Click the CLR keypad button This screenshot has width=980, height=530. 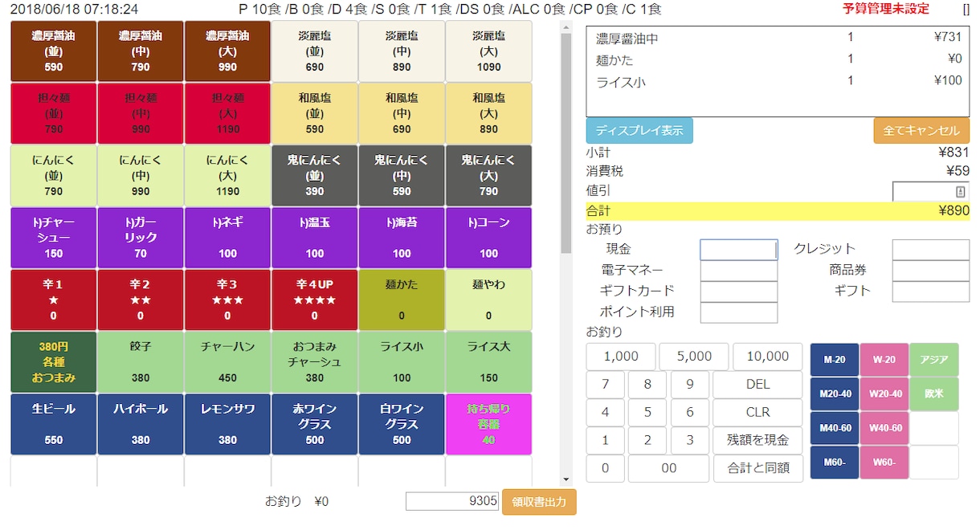pyautogui.click(x=757, y=413)
